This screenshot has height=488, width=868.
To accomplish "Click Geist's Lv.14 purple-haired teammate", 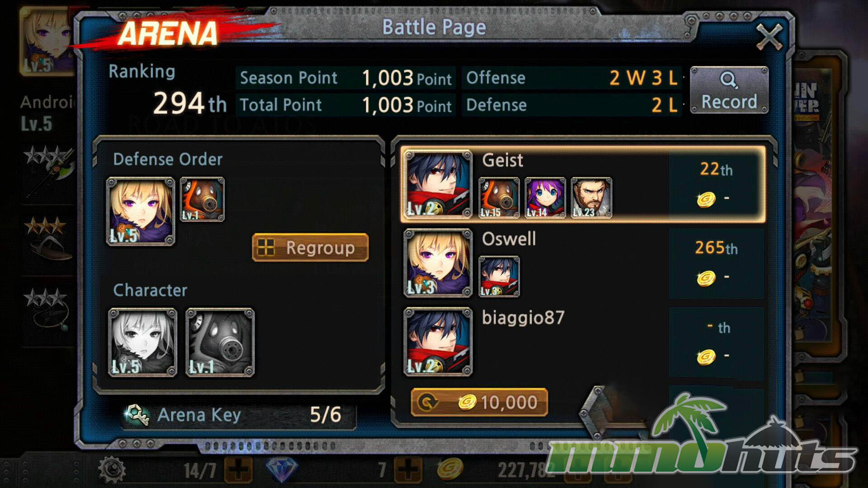I will click(545, 198).
